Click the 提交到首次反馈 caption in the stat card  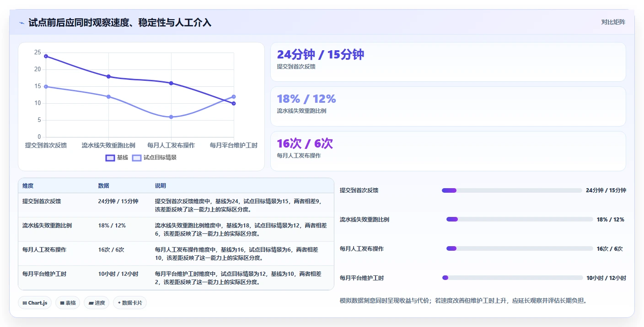coord(296,67)
